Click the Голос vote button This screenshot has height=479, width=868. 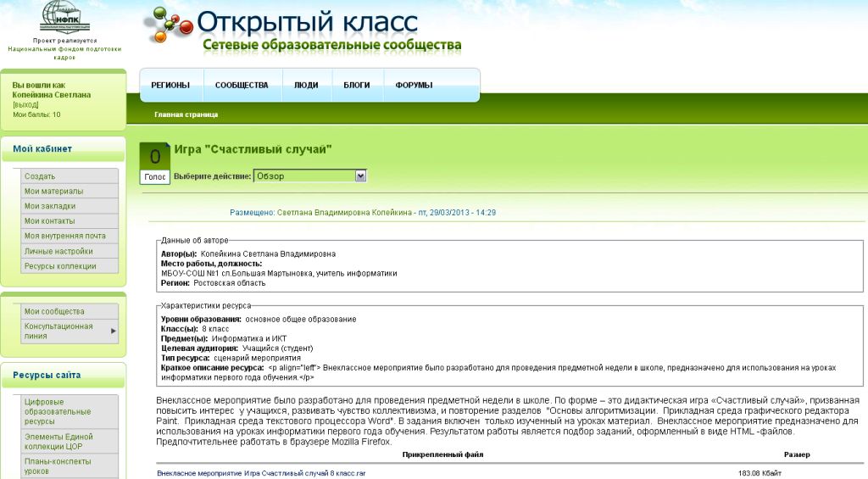point(155,177)
